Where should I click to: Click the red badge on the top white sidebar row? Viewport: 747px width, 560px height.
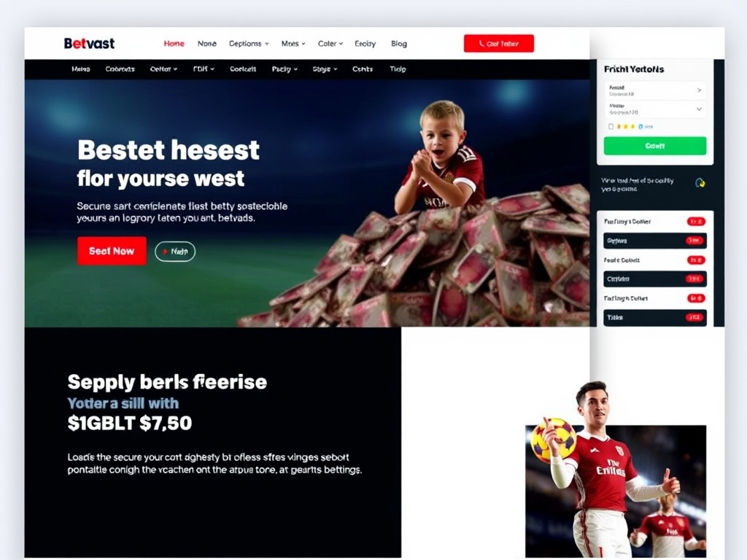pyautogui.click(x=696, y=222)
